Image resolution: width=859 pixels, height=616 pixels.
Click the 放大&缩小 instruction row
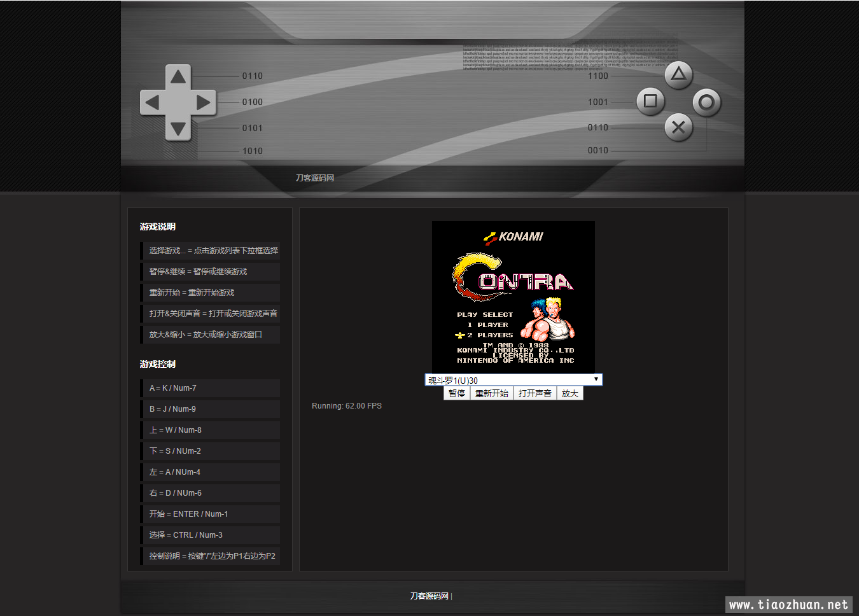pos(210,335)
